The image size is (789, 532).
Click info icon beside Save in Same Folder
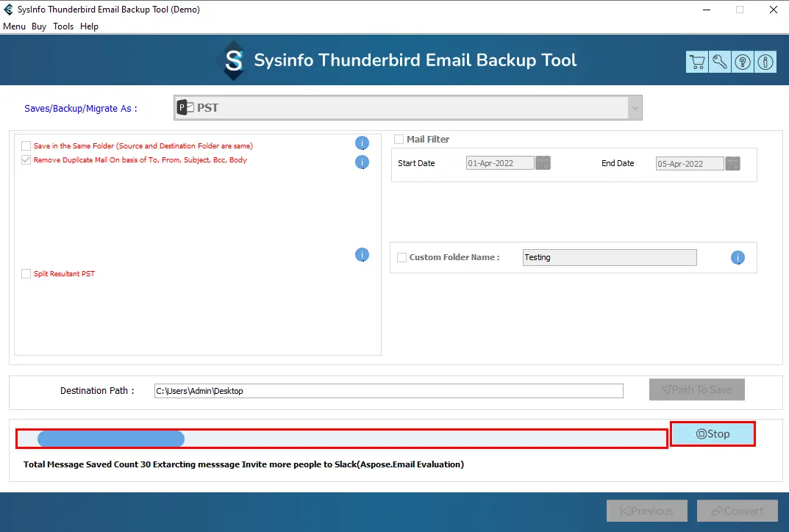point(362,143)
